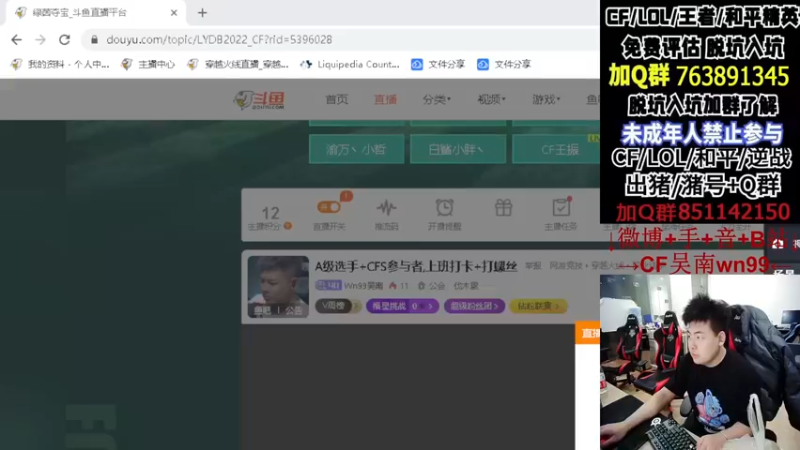
Task: Click the 推流码 waveform icon
Action: tap(386, 208)
